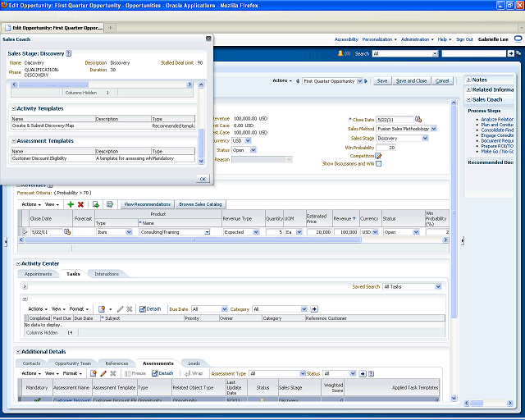Image resolution: width=525 pixels, height=420 pixels.
Task: Click the notifications bell icon
Action: point(340,53)
